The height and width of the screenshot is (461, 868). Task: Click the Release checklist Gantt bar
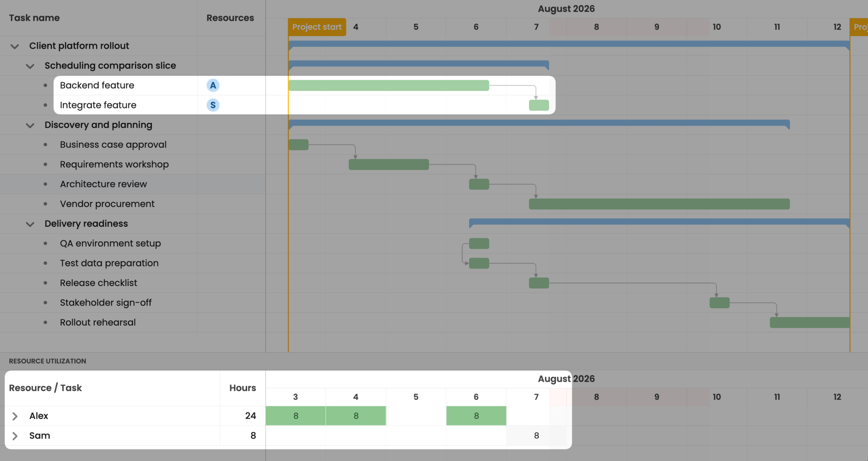[539, 283]
